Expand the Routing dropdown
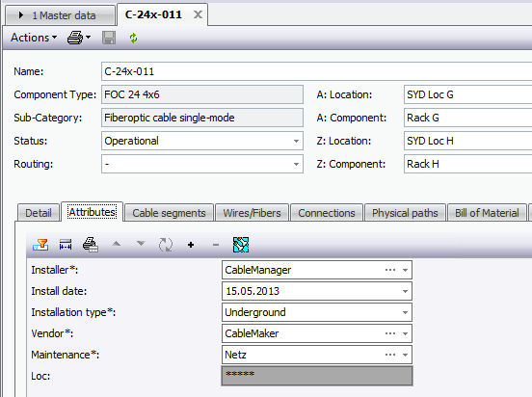This screenshot has height=397, width=532. pyautogui.click(x=296, y=164)
